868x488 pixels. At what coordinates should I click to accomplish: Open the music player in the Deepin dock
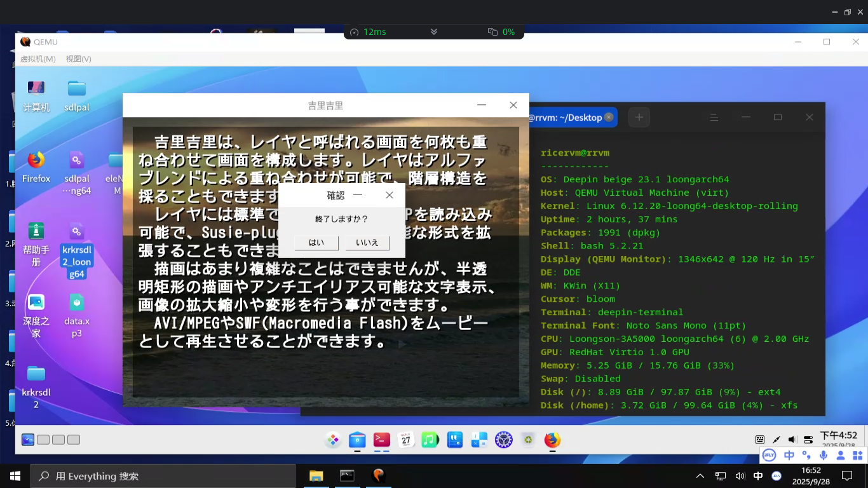coord(430,440)
